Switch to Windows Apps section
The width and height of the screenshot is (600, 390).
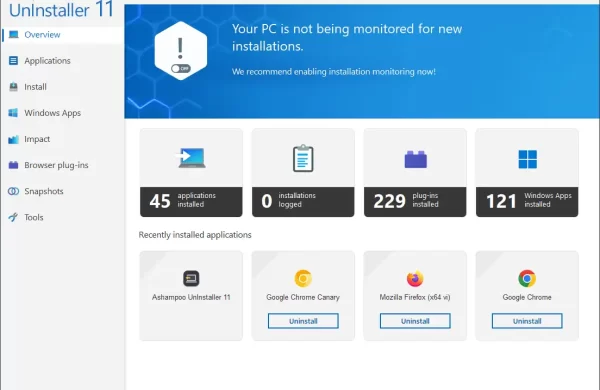62,113
